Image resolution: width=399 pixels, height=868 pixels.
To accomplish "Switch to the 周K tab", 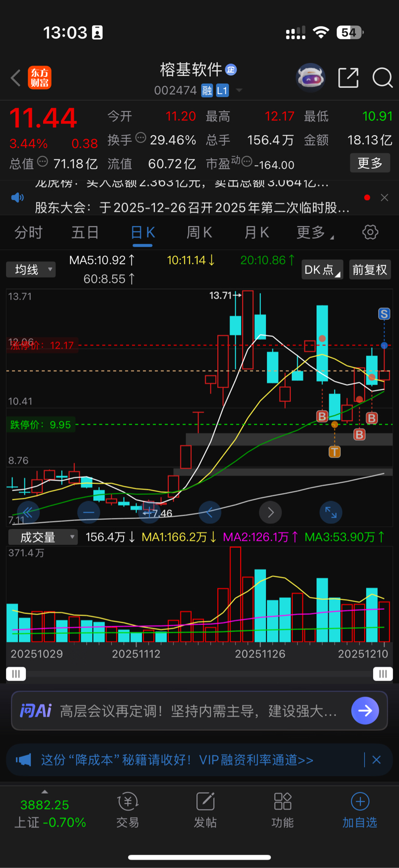I will (x=199, y=232).
